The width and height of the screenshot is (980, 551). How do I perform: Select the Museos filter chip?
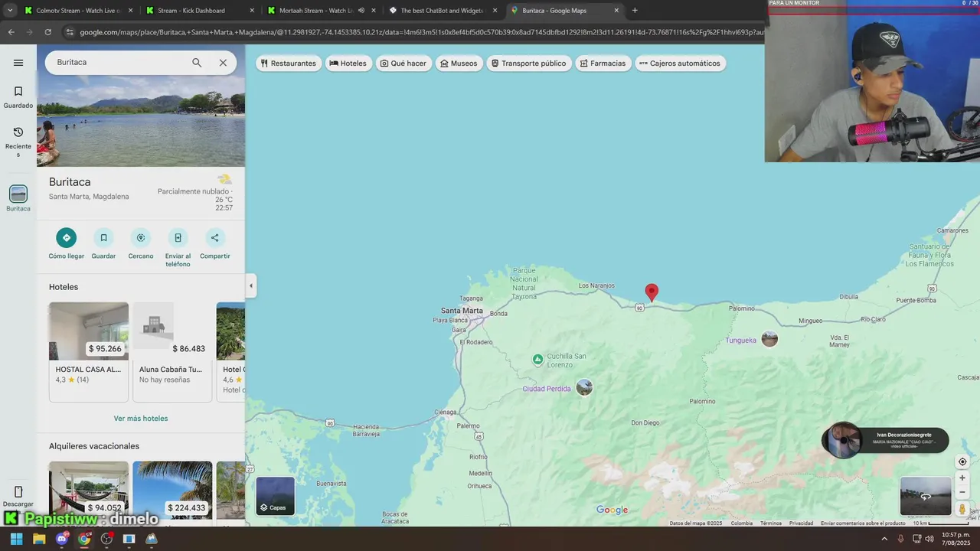coord(459,64)
